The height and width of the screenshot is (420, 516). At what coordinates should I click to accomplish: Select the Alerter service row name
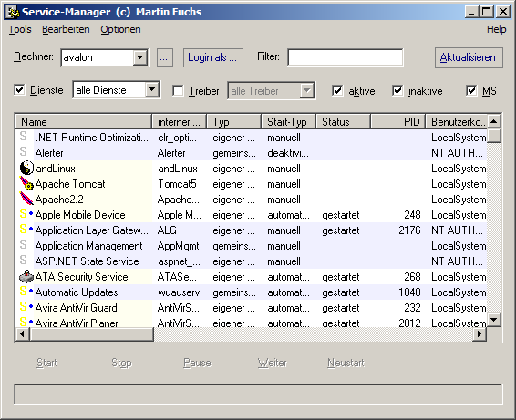coord(49,153)
